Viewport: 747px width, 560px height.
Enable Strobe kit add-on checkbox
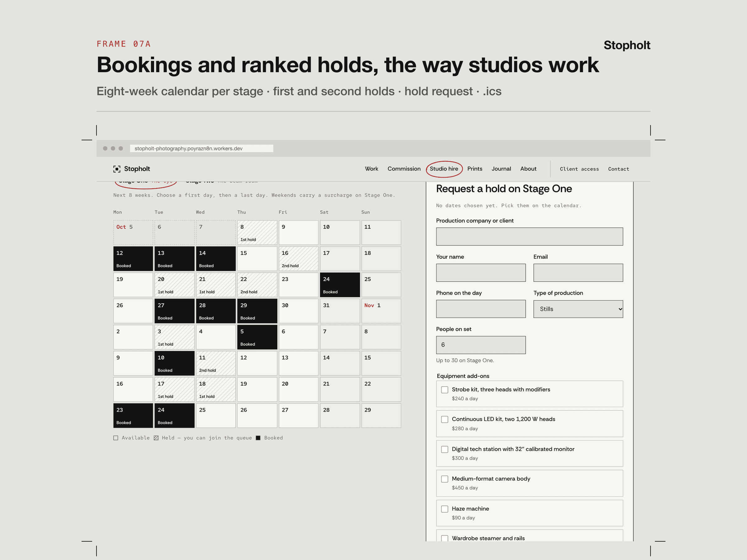click(444, 390)
